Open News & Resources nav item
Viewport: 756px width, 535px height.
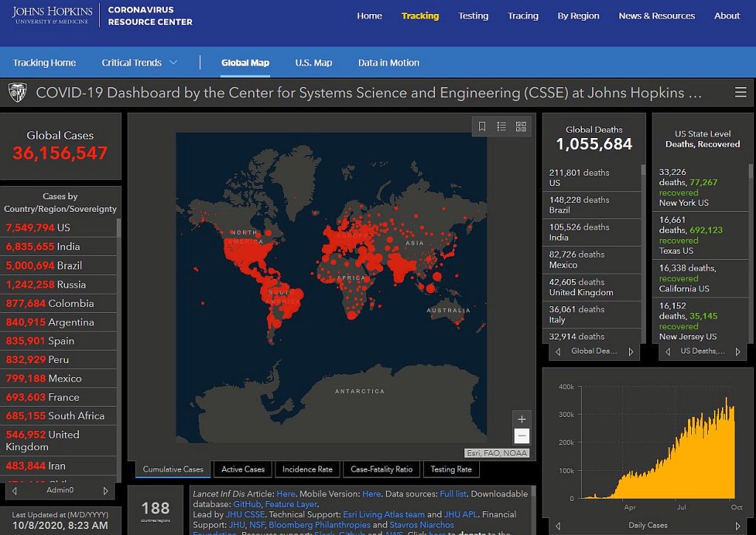(x=656, y=16)
